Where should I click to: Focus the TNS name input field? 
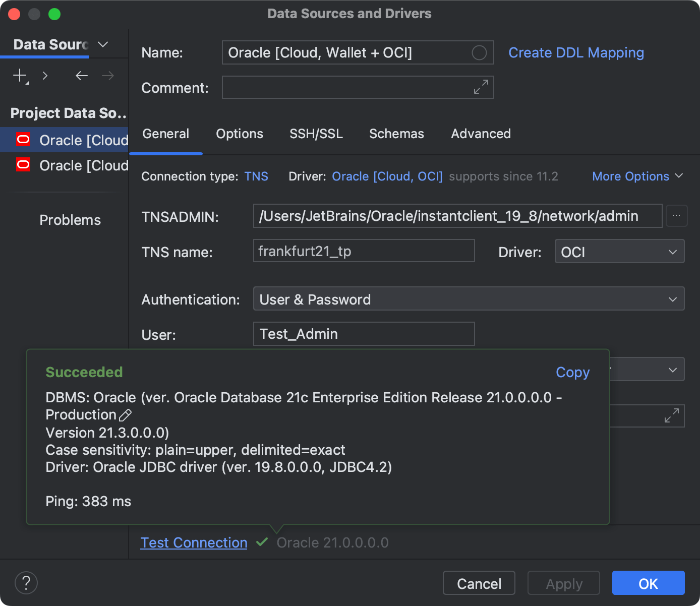(364, 251)
